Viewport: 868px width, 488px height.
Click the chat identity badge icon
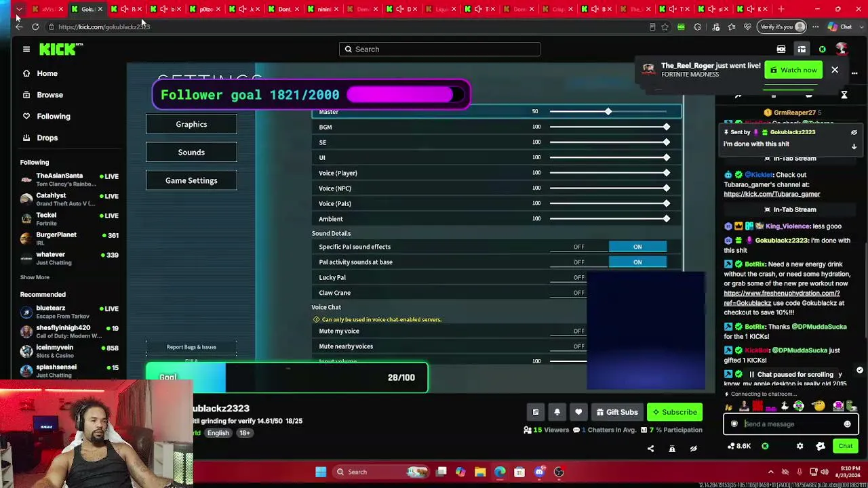(734, 424)
